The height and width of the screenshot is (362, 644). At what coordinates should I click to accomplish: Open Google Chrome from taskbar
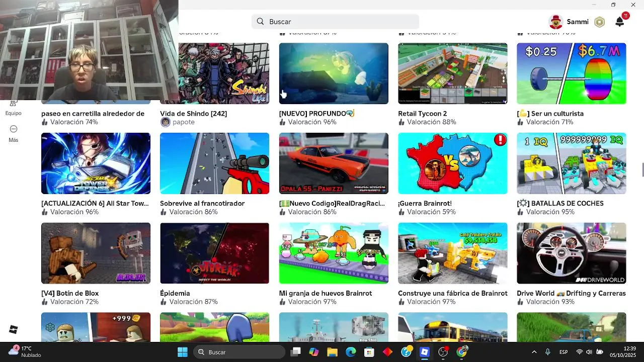[x=462, y=352]
